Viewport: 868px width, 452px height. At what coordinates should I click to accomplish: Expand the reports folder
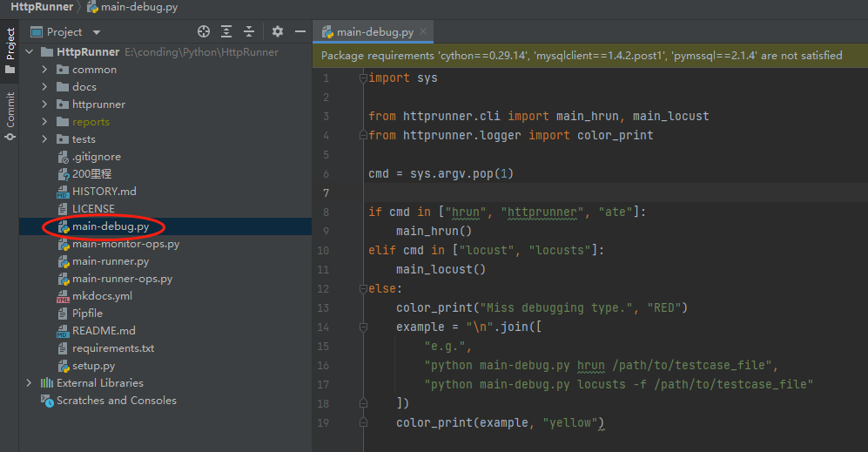click(45, 122)
